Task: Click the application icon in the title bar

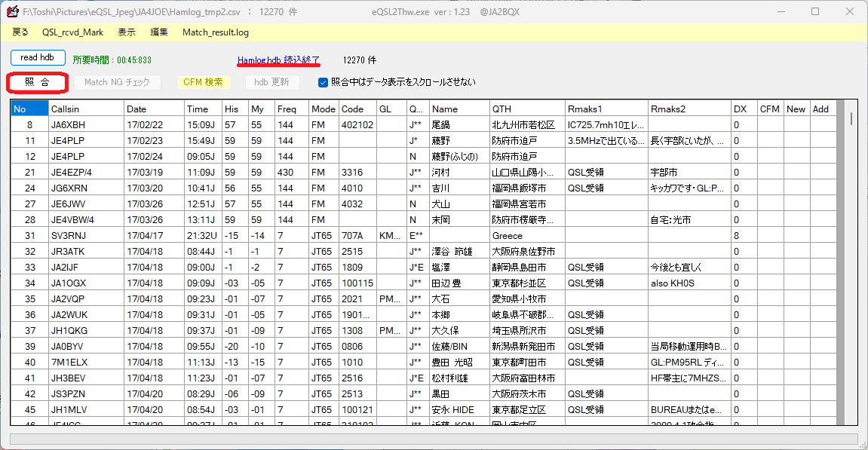Action: click(12, 10)
